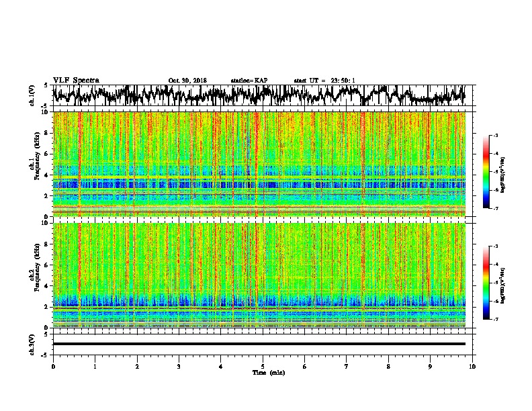Select the date text "Oct. 30, 2018"
This screenshot has height=411, width=532.
(x=187, y=81)
